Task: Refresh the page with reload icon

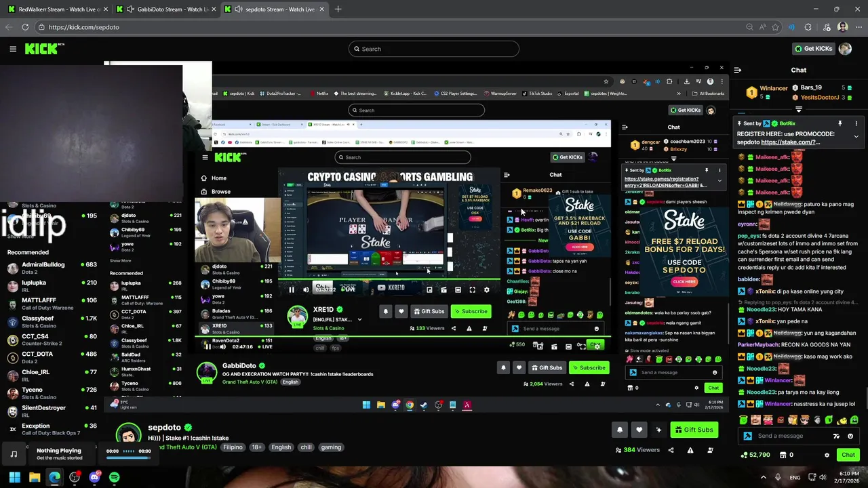Action: pyautogui.click(x=25, y=27)
